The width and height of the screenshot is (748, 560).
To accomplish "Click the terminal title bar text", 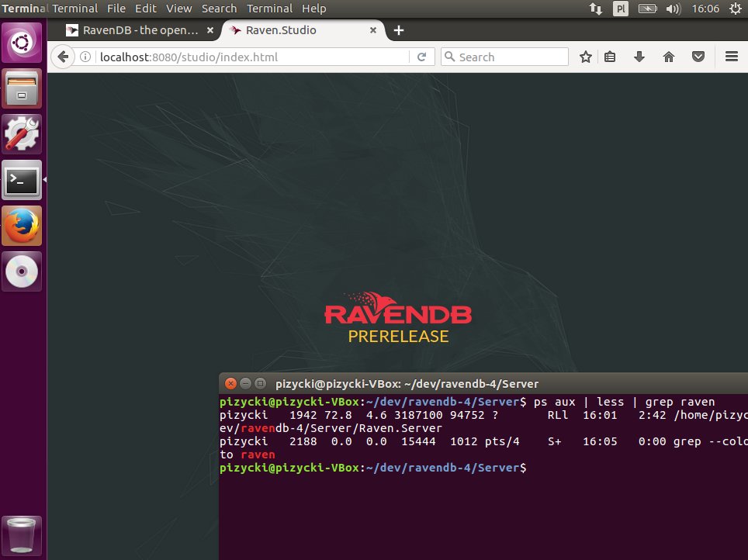I will click(x=407, y=383).
